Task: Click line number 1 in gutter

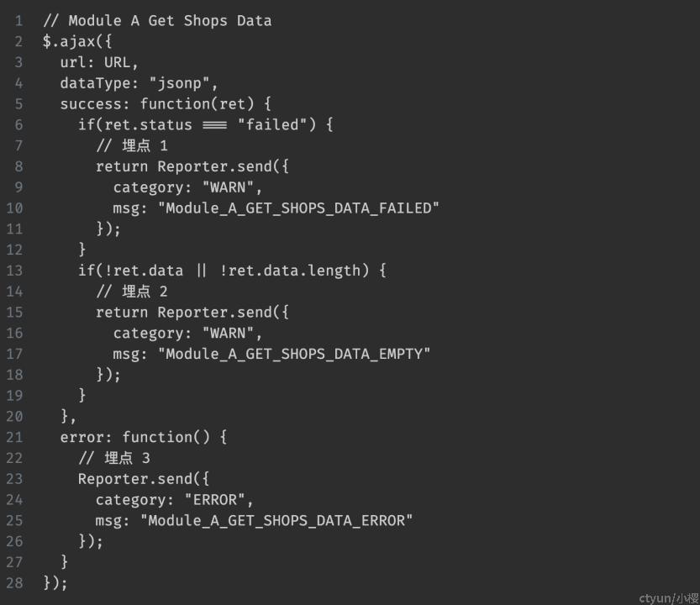Action: [18, 21]
